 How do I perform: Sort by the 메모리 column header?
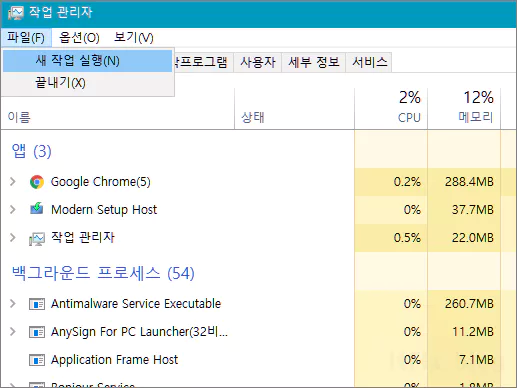(x=464, y=108)
